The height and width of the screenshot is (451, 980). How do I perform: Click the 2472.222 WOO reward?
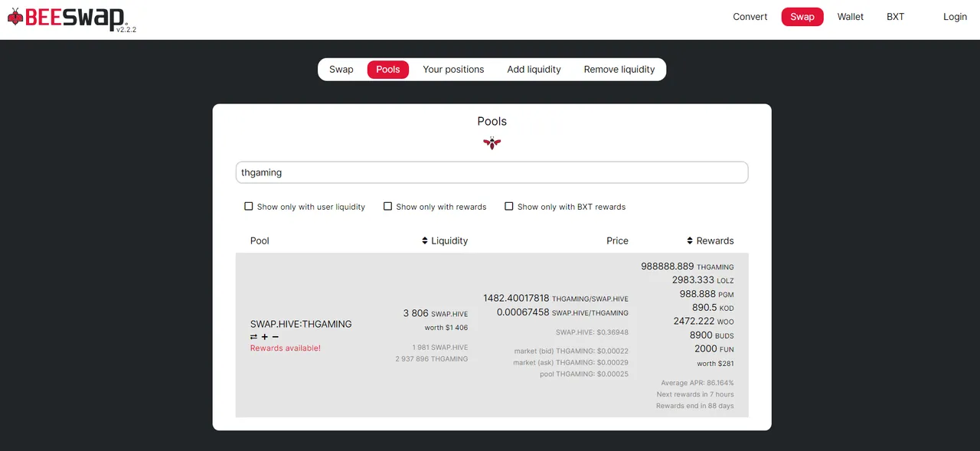coord(704,322)
